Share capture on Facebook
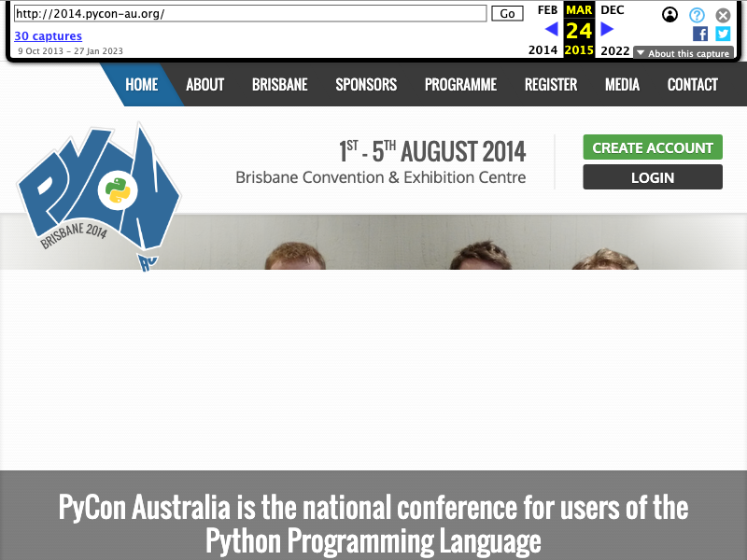The height and width of the screenshot is (560, 747). coord(699,34)
